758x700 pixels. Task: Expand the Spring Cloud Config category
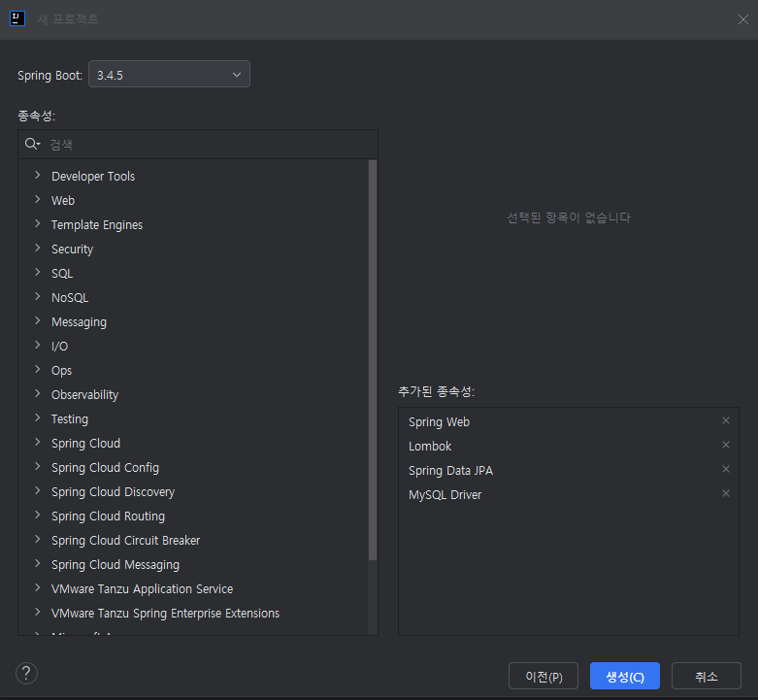coord(37,466)
